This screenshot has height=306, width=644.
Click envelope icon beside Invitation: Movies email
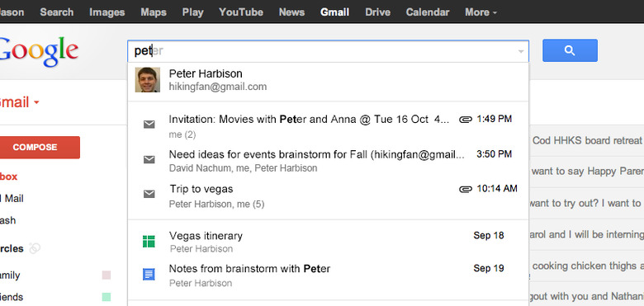point(149,125)
